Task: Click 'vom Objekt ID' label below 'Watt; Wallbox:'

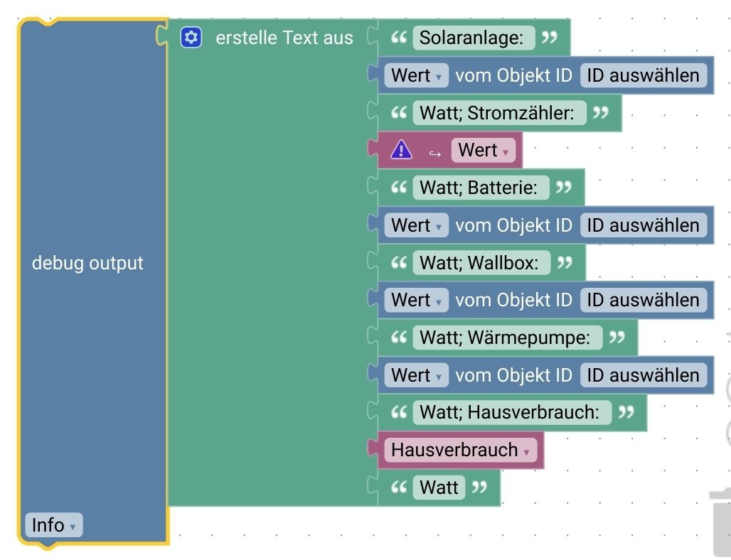Action: 513,300
